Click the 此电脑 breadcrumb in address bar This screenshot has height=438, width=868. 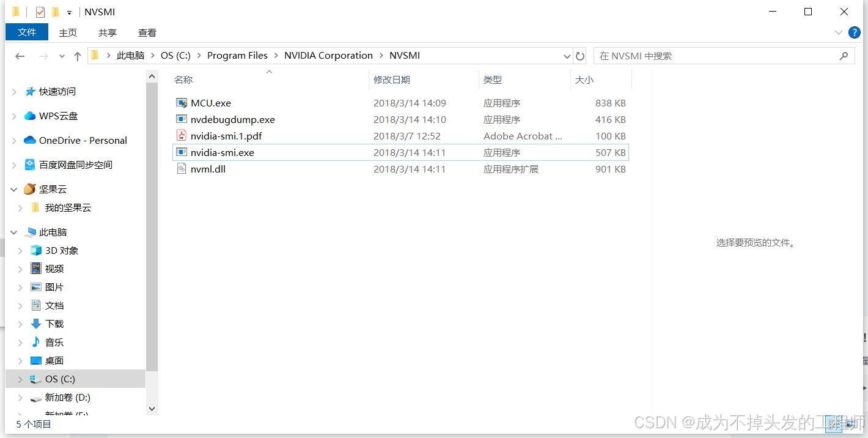click(x=131, y=56)
